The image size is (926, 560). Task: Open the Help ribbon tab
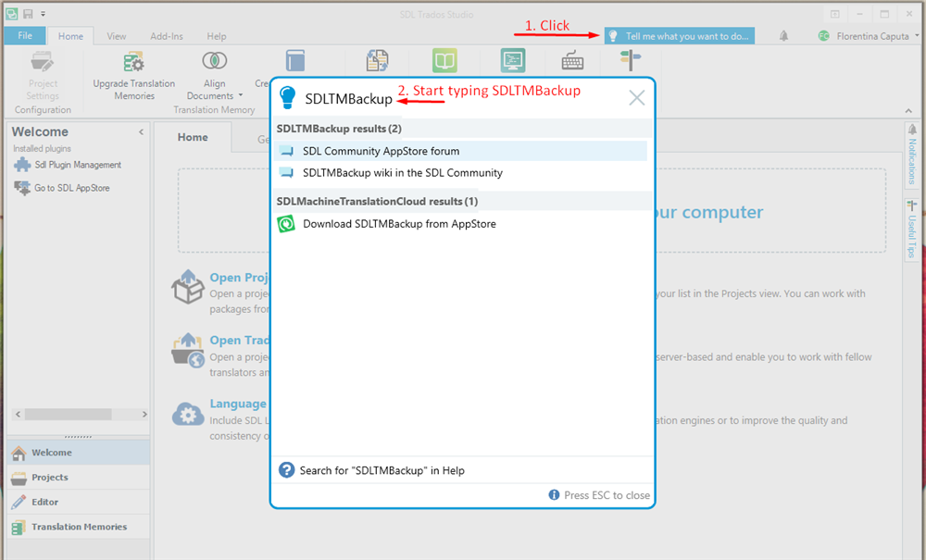[216, 36]
